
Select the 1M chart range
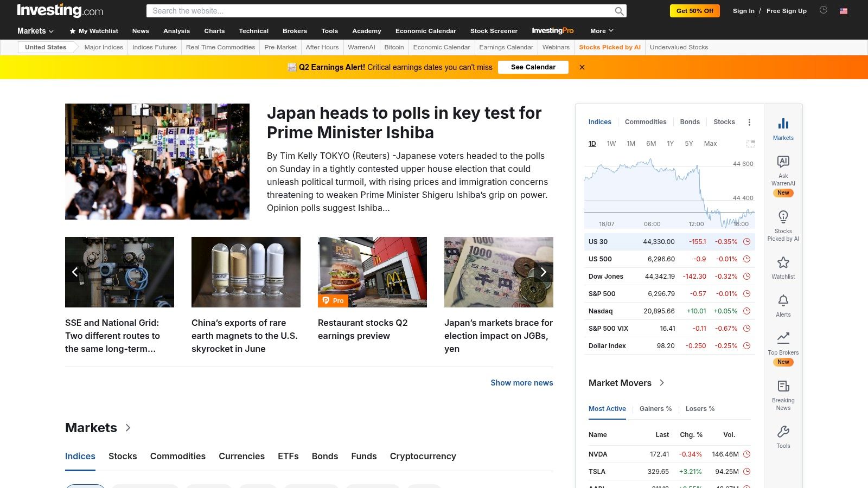click(631, 144)
